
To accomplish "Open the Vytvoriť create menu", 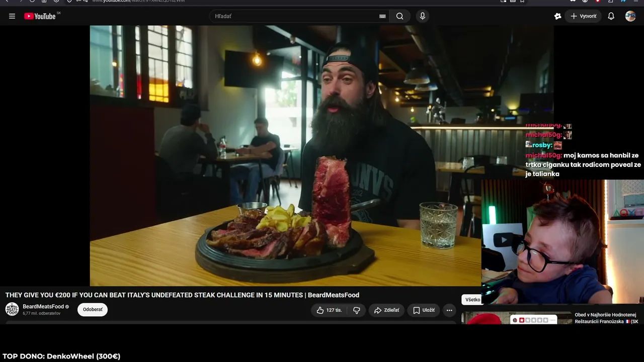I will [x=584, y=16].
